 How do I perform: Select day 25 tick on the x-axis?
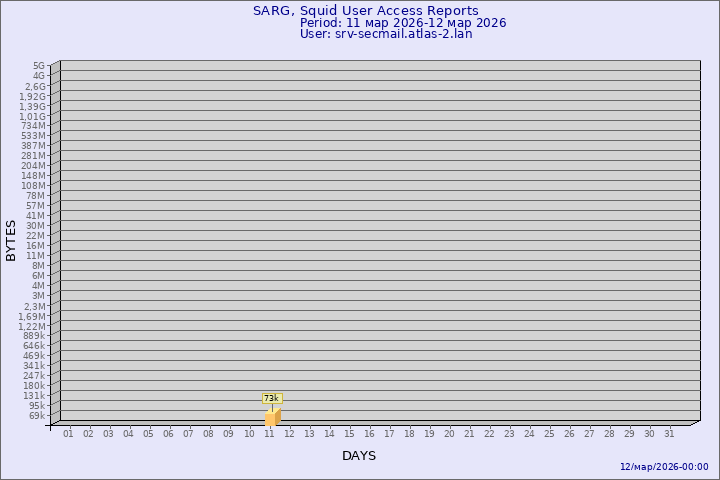coord(549,434)
